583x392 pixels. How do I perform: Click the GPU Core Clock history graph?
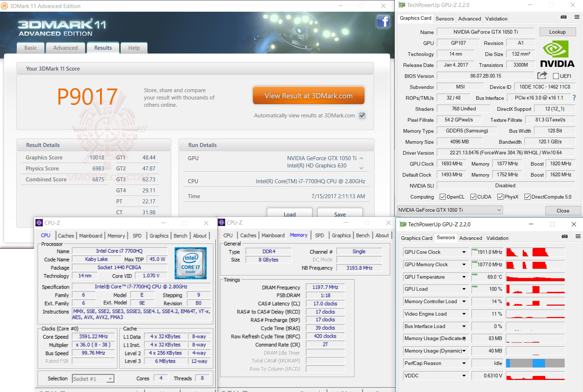pyautogui.click(x=535, y=252)
